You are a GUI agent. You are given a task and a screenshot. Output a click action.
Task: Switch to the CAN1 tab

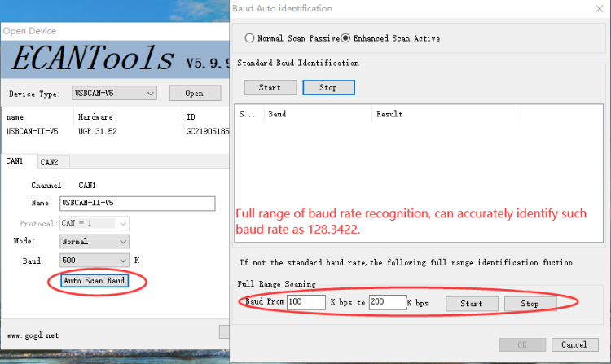pyautogui.click(x=15, y=160)
